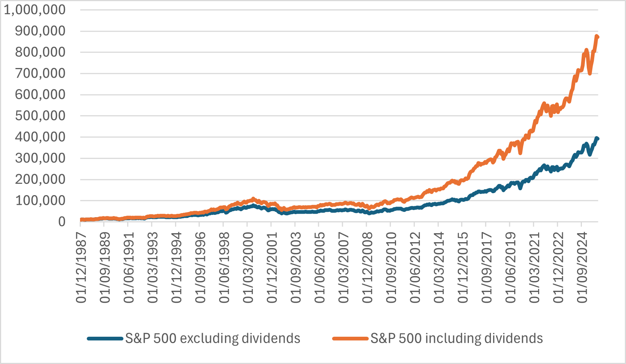Image resolution: width=626 pixels, height=364 pixels.
Task: Click the x-axis date "01/06/1998"
Action: coord(224,268)
